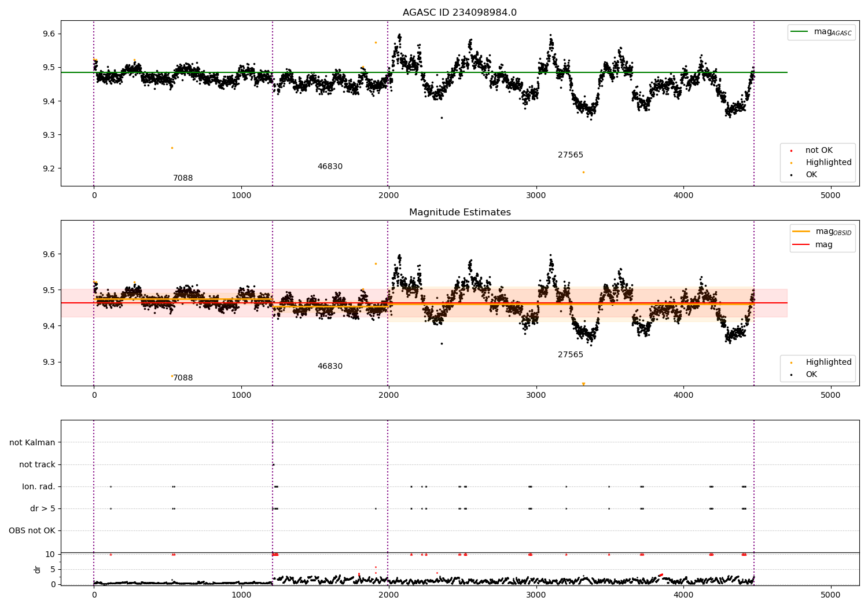Click the "7088" annotation in the top plot

tap(183, 178)
